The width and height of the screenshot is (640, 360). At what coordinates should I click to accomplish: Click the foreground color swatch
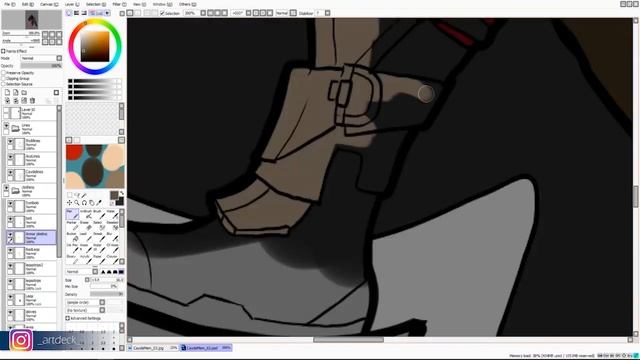click(x=114, y=196)
